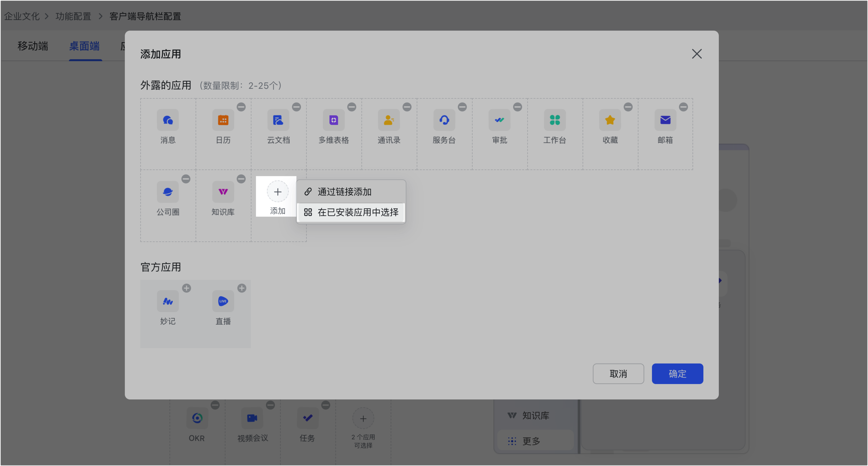Click the 消息 app icon

pyautogui.click(x=168, y=120)
